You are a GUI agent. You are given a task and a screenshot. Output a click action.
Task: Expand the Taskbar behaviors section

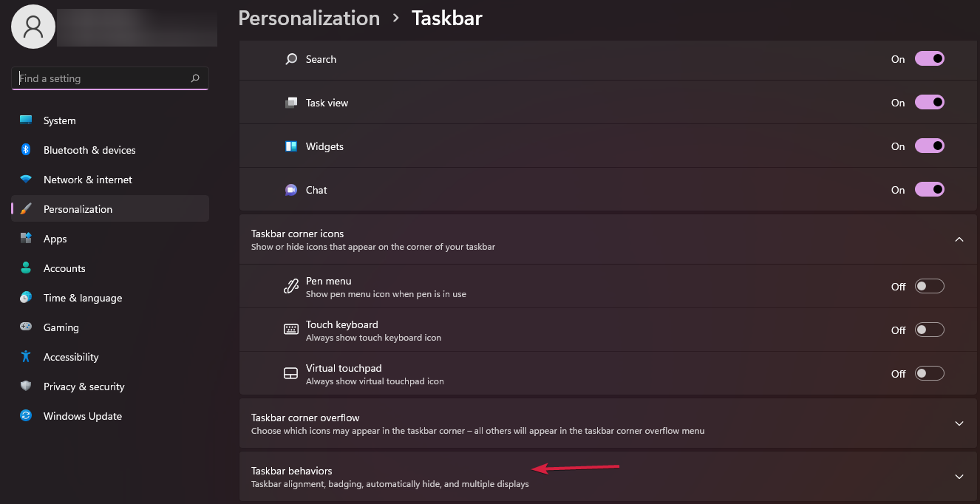[x=959, y=477]
